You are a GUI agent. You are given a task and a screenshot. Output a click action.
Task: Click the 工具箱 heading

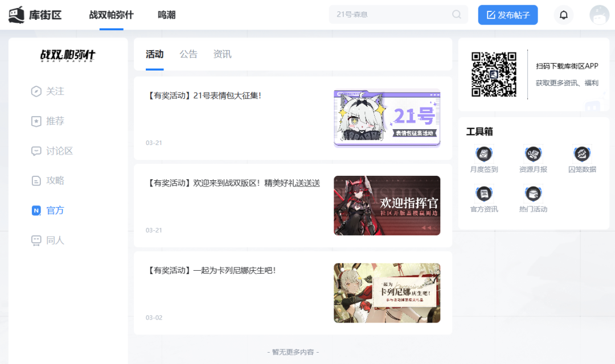[x=479, y=131]
